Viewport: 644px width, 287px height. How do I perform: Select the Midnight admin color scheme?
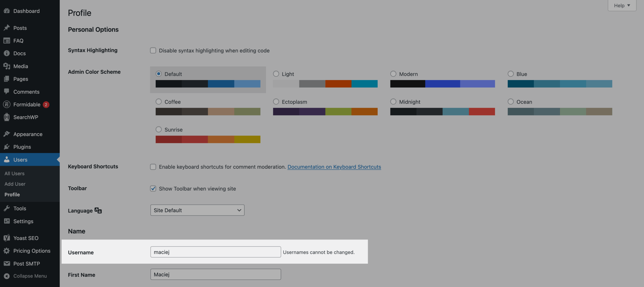click(393, 102)
